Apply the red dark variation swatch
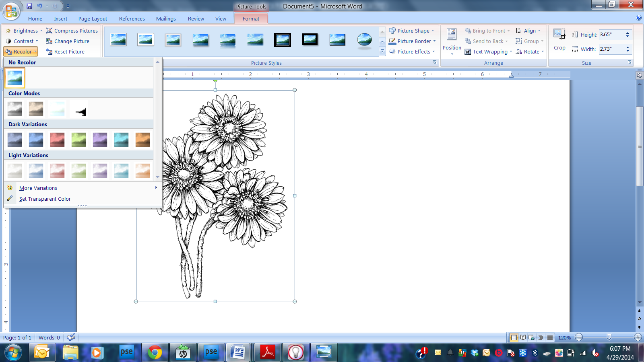 (x=58, y=140)
